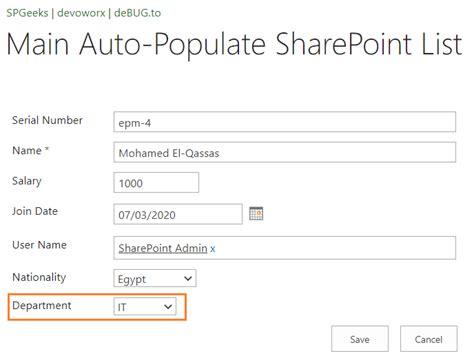Viewport: 474px width, 360px height.
Task: Remove SharePoint Admin with the x icon
Action: click(213, 249)
